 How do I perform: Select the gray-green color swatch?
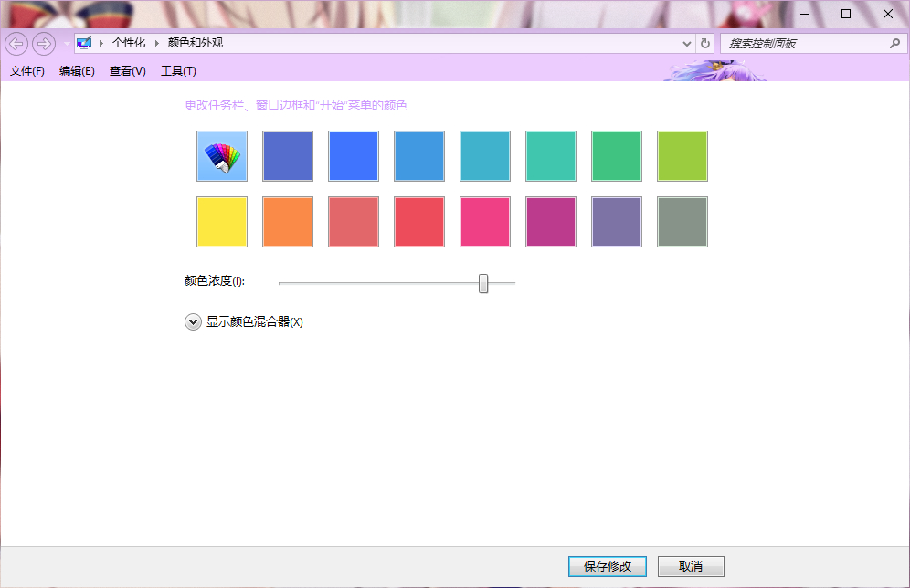click(x=682, y=222)
